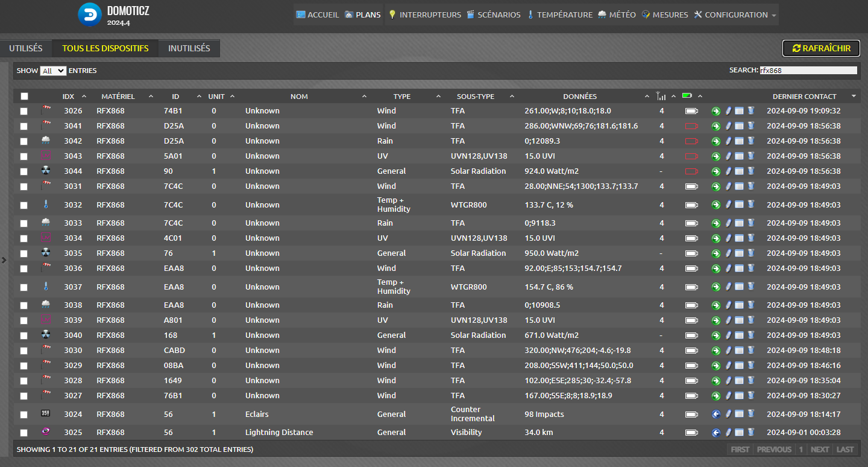The height and width of the screenshot is (467, 868).
Task: Click the pencil icon for Eclairs row
Action: [x=728, y=415]
